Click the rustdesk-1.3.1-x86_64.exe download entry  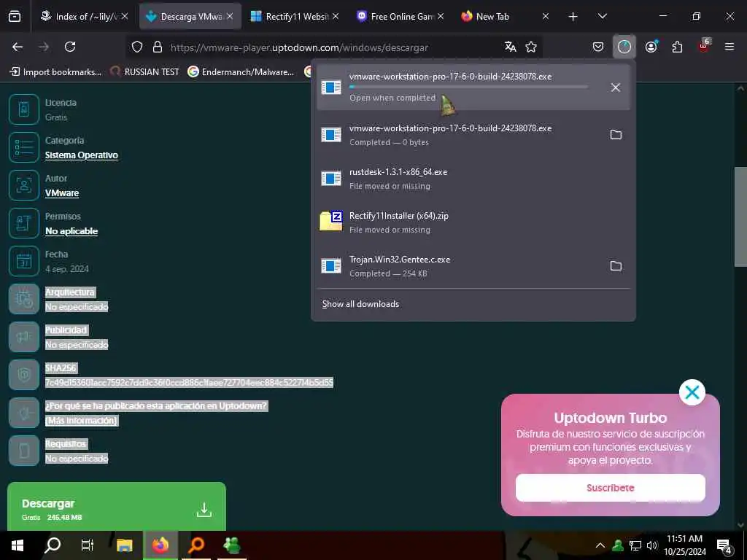pyautogui.click(x=473, y=179)
